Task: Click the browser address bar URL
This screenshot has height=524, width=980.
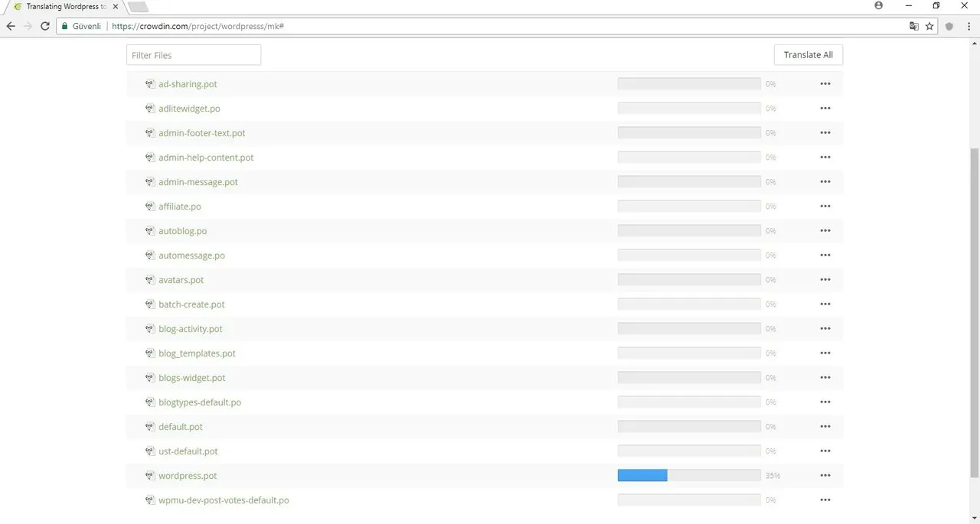Action: 198,26
